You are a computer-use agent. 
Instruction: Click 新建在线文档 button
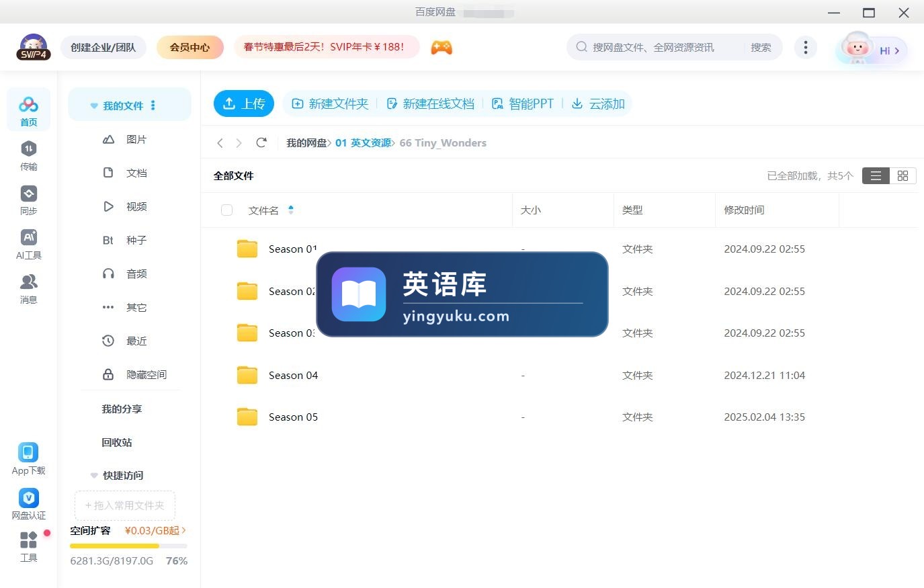pyautogui.click(x=430, y=103)
